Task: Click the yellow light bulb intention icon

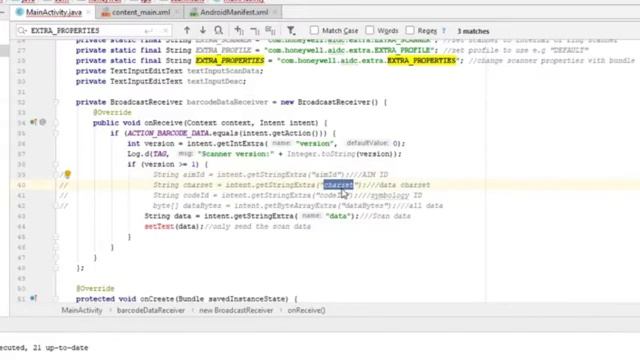Action: (67, 174)
